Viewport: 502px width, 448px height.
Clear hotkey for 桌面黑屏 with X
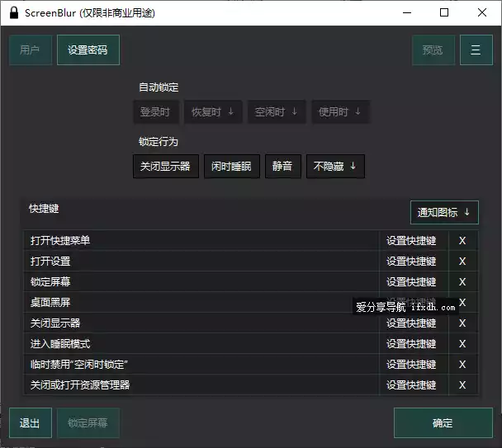tap(463, 303)
